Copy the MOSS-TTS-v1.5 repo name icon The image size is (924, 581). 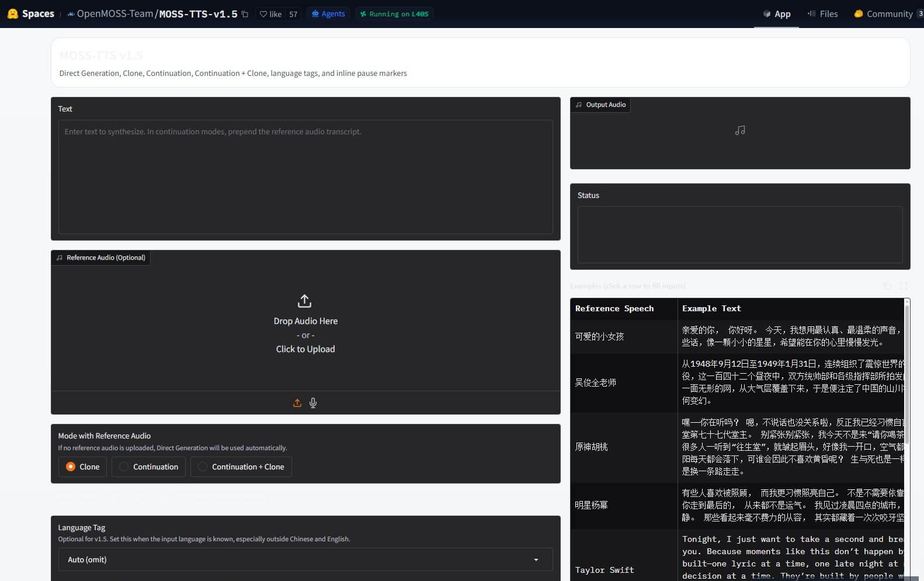245,14
